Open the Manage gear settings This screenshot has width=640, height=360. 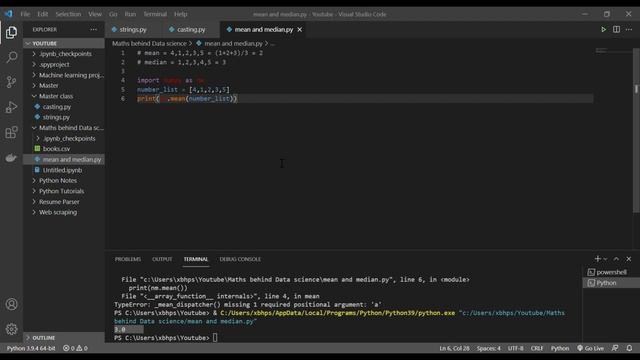pyautogui.click(x=11, y=329)
